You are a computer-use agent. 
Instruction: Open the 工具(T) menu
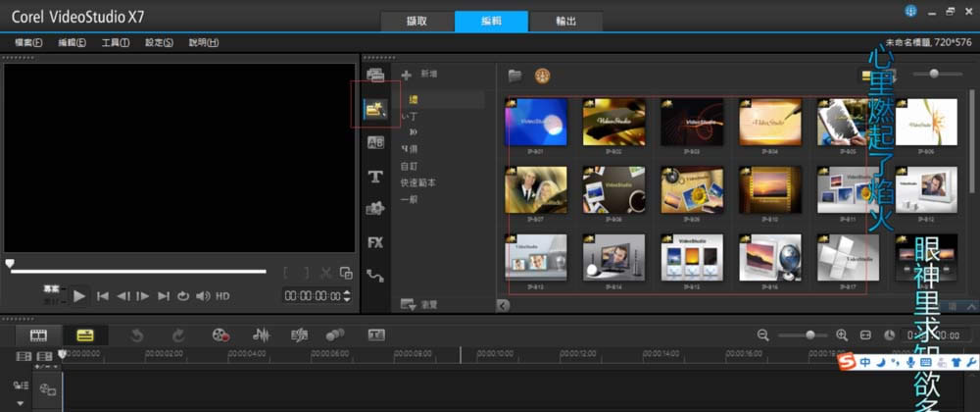point(116,43)
